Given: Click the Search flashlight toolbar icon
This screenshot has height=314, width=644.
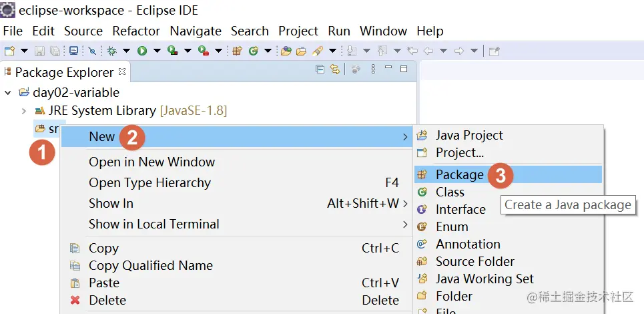Looking at the screenshot, I should coord(318,51).
